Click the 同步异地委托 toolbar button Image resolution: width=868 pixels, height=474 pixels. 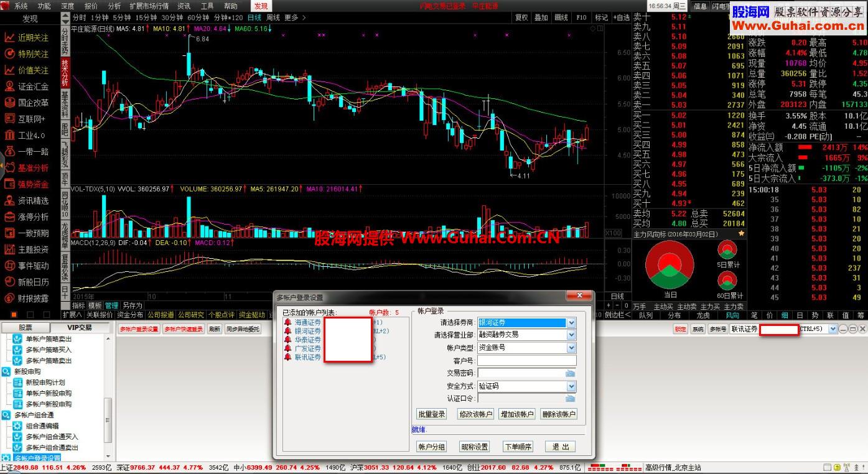click(243, 329)
